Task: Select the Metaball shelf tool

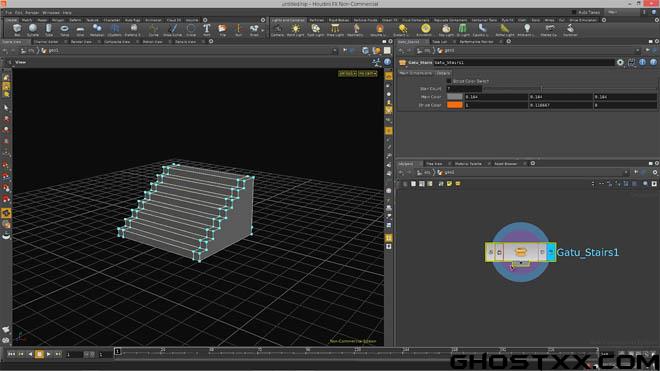Action: [x=97, y=29]
